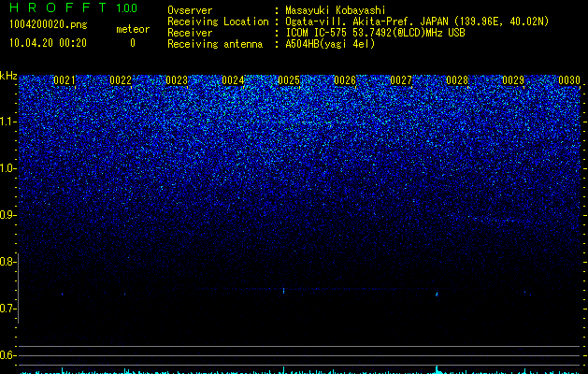Click the 0027 time marker
588x374 pixels.
click(x=401, y=80)
